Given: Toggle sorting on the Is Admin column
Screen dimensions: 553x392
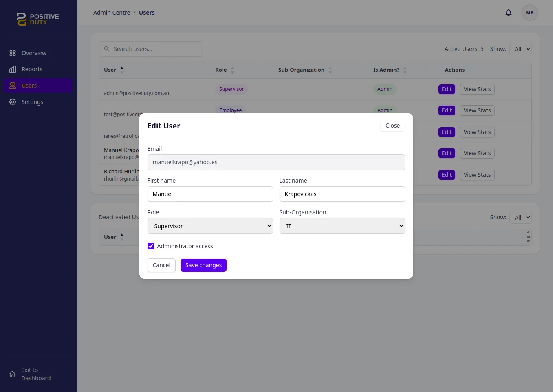Looking at the screenshot, I should [405, 70].
